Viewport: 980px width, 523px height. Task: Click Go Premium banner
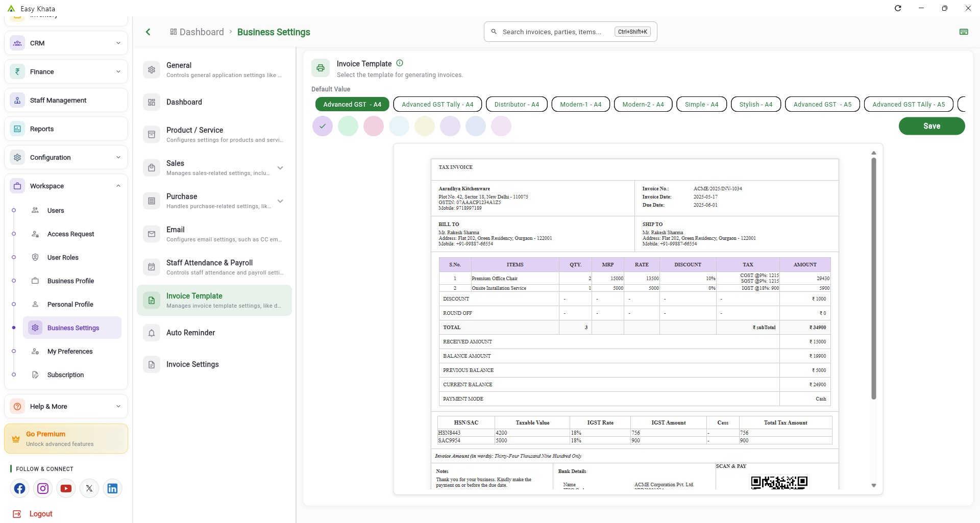click(x=66, y=439)
